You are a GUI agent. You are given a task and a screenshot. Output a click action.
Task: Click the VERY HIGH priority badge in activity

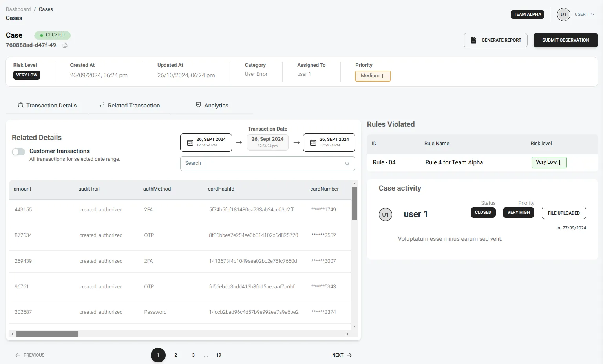point(518,213)
